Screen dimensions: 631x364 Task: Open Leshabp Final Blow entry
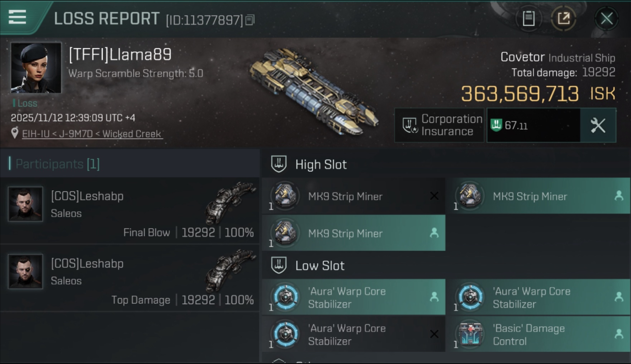[130, 211]
